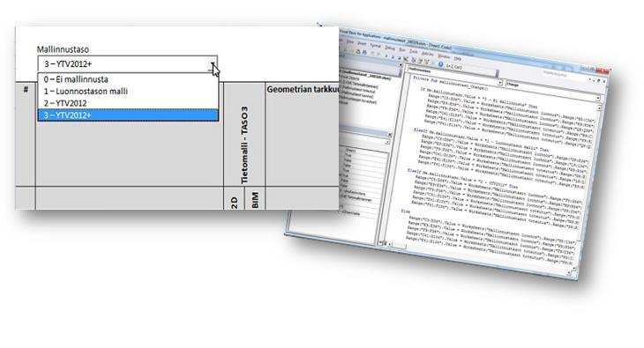Screen dimensions: 644x348
Task: Click the Run Sub play icon
Action: 386,56
